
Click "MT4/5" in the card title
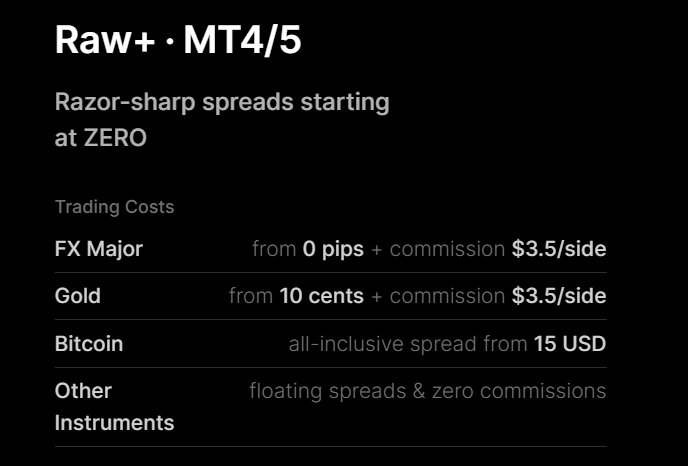pos(242,40)
